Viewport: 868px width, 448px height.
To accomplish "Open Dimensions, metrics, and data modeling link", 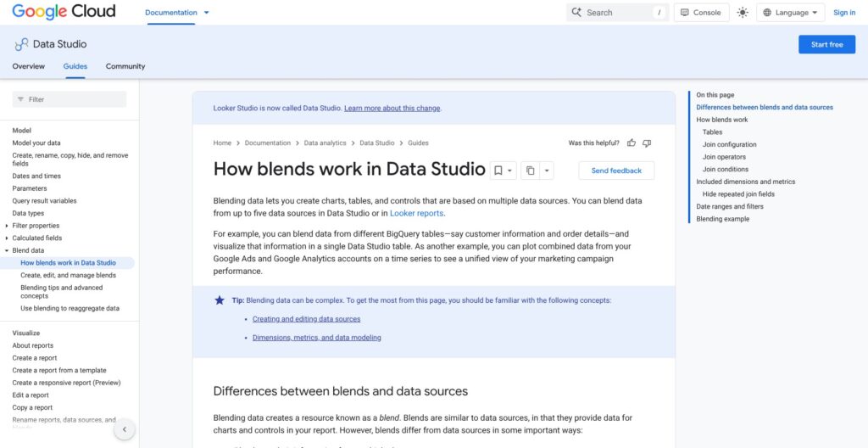I will tap(317, 337).
